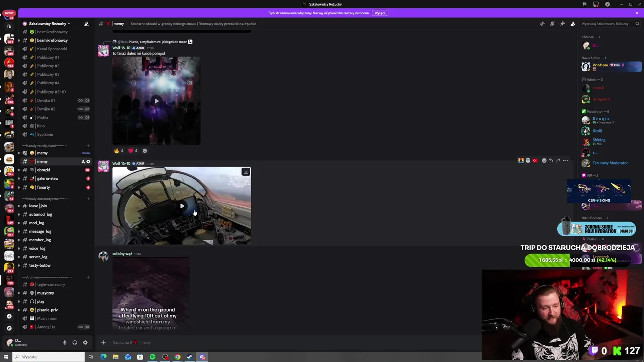Image resolution: width=644 pixels, height=362 pixels.
Task: Toggle the heart reaction with count 4
Action: tap(133, 151)
